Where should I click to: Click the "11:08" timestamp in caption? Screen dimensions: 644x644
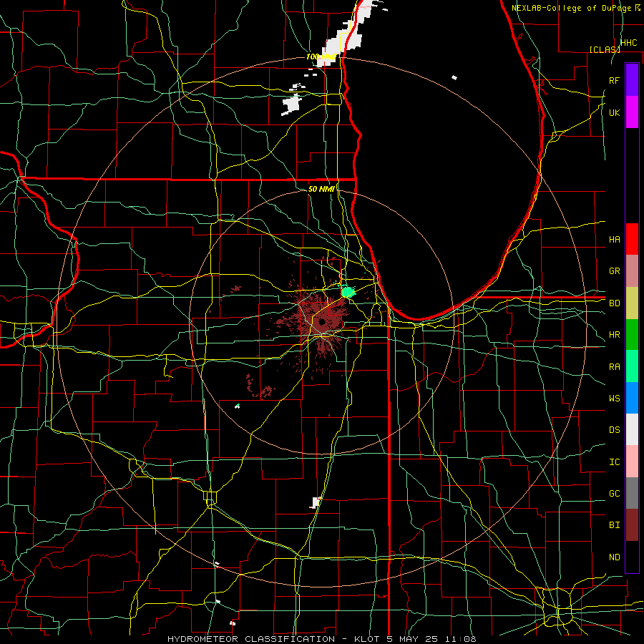tap(462, 639)
